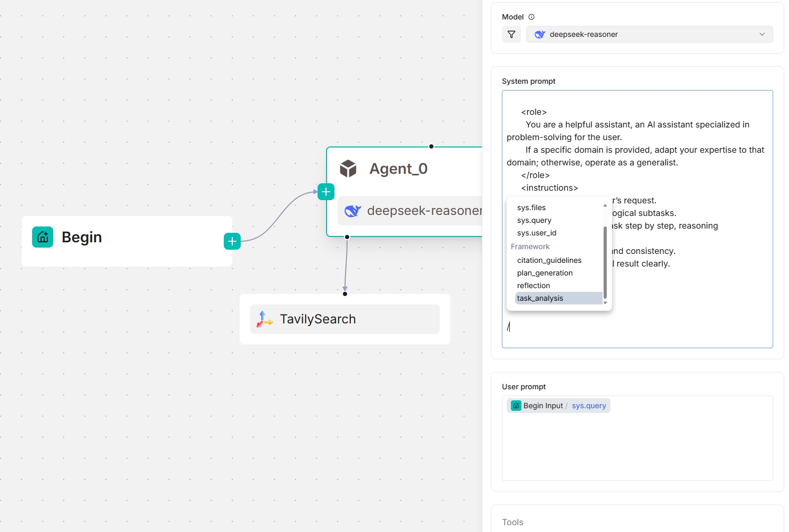This screenshot has width=789, height=532.
Task: Open the model filter funnel icon
Action: 511,34
